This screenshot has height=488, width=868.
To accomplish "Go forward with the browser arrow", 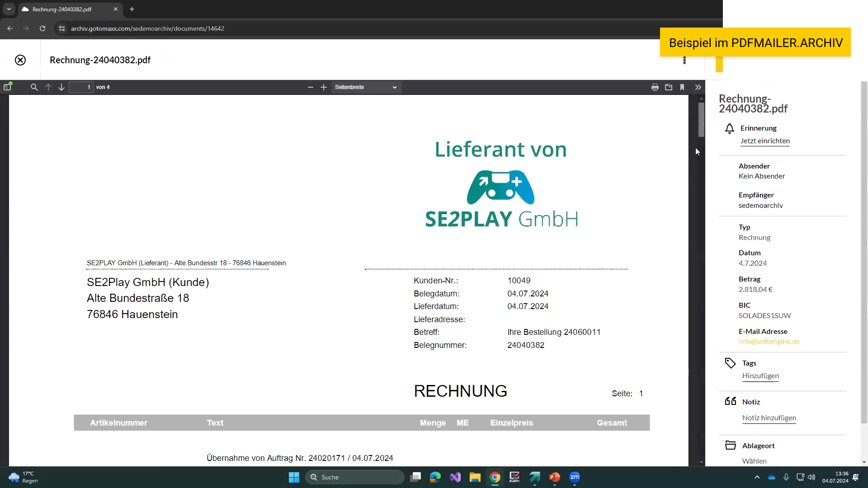I will point(26,28).
